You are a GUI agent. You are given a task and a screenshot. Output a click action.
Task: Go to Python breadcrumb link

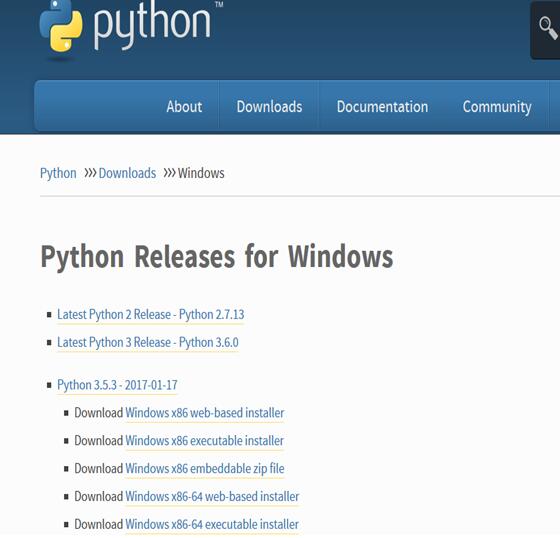[58, 173]
